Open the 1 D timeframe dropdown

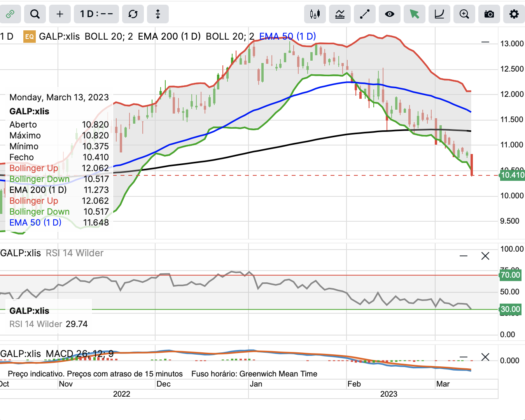click(x=96, y=14)
